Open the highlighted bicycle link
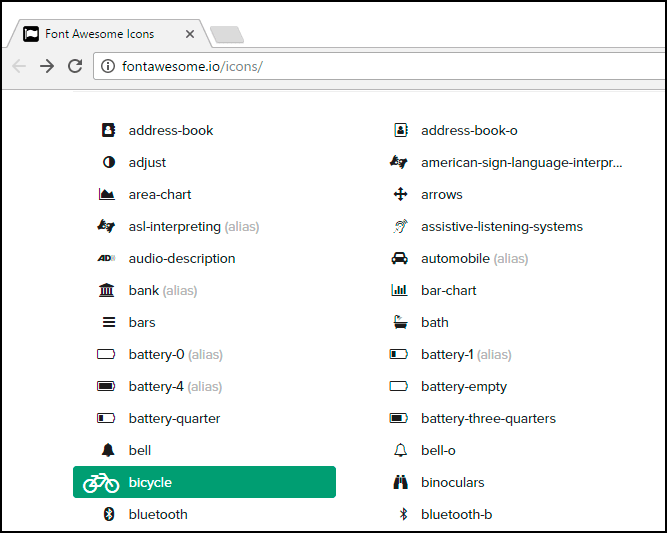667x533 pixels. point(205,482)
